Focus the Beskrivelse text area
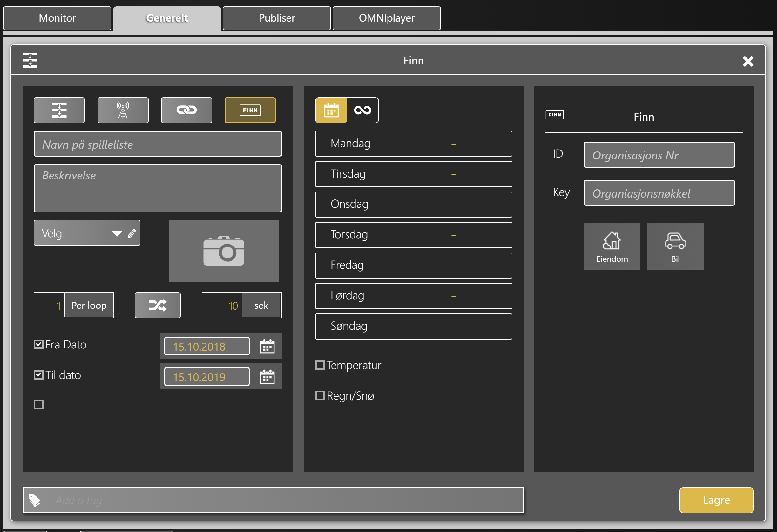The height and width of the screenshot is (532, 777). pos(158,188)
